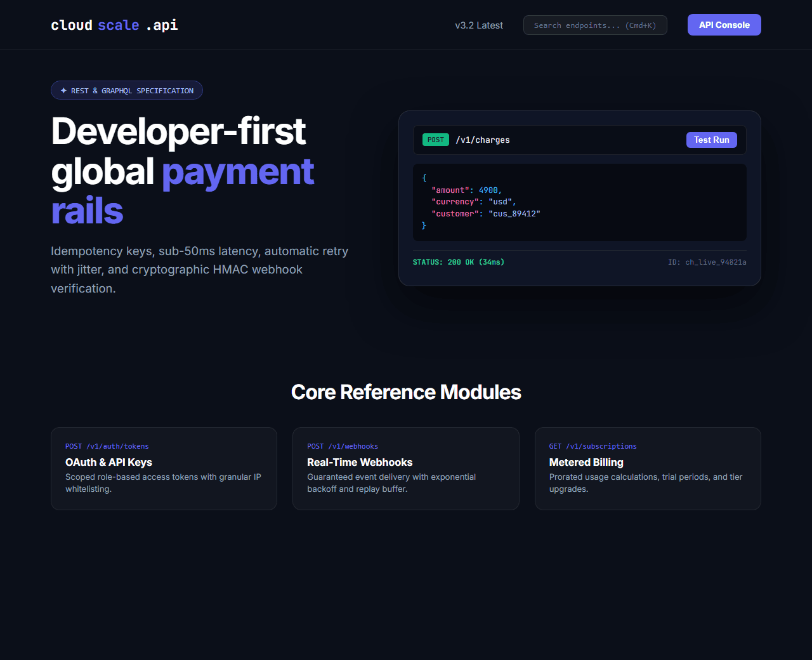Click the REST & GRAPHQL SPECIFICATION badge
812x660 pixels.
(127, 90)
